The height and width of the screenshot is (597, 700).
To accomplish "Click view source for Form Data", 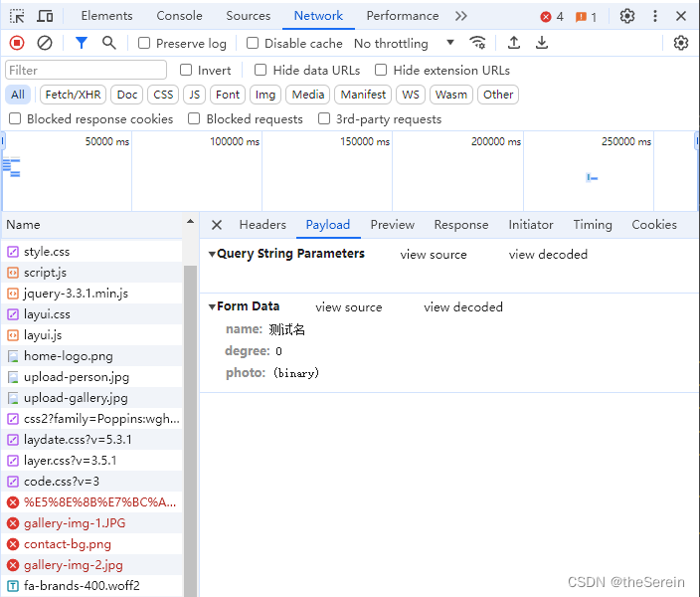I will (x=349, y=307).
